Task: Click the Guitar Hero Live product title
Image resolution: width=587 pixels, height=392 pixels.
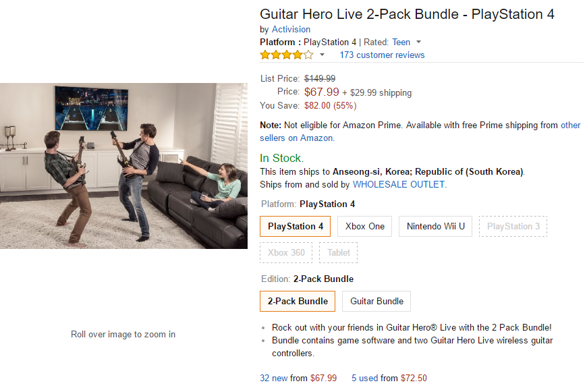Action: (x=407, y=14)
